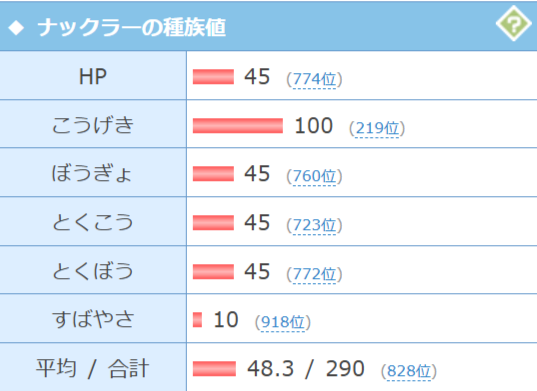The height and width of the screenshot is (391, 537).
Task: Open the HP 774位 ranking link
Action: (x=314, y=79)
